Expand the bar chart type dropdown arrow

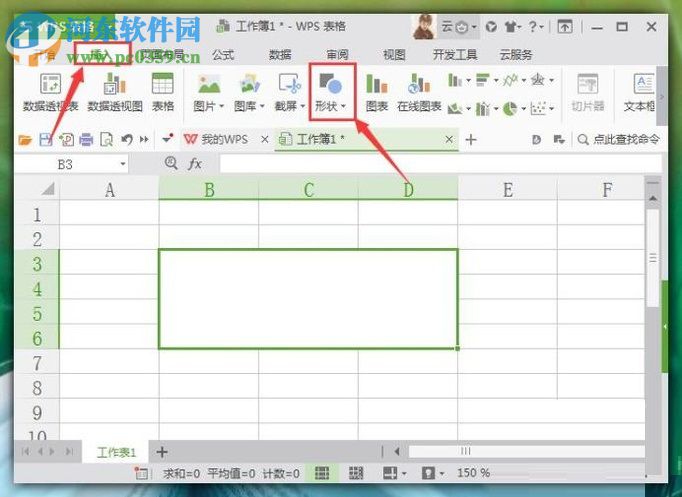(x=496, y=80)
